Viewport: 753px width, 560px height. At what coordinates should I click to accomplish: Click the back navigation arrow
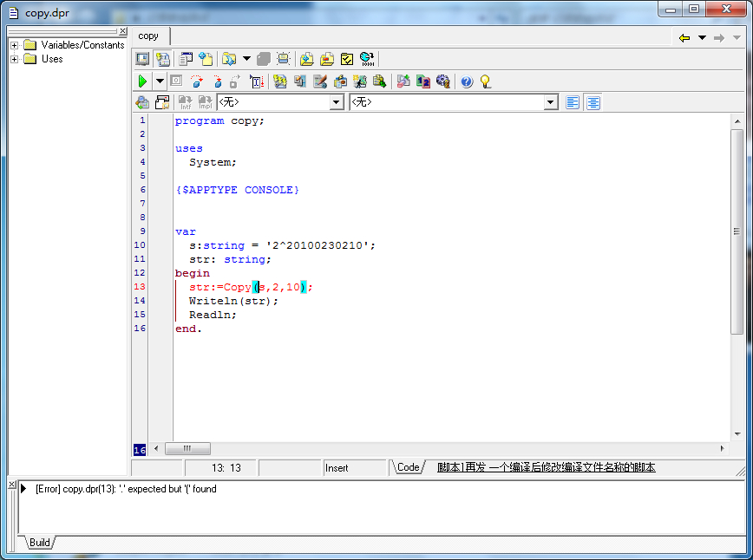684,37
